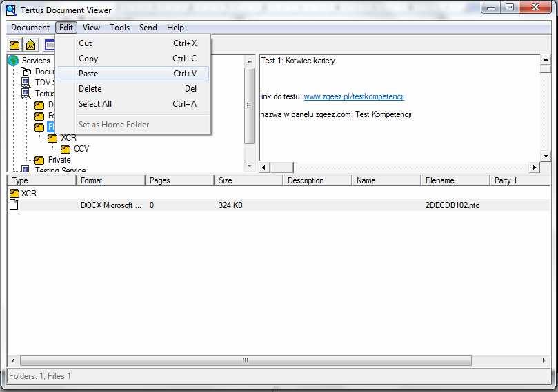
Task: Choose Select All from the Edit menu
Action: [x=133, y=104]
